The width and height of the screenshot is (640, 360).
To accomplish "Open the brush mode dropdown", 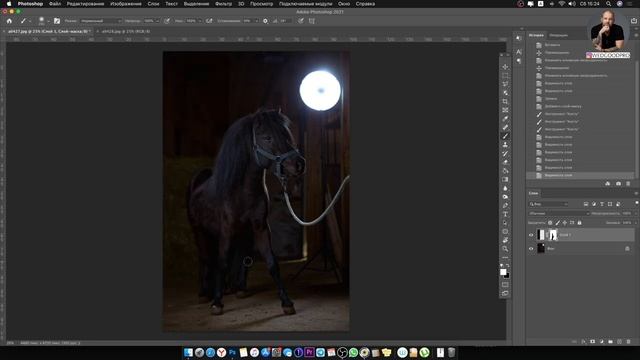I will [x=100, y=21].
